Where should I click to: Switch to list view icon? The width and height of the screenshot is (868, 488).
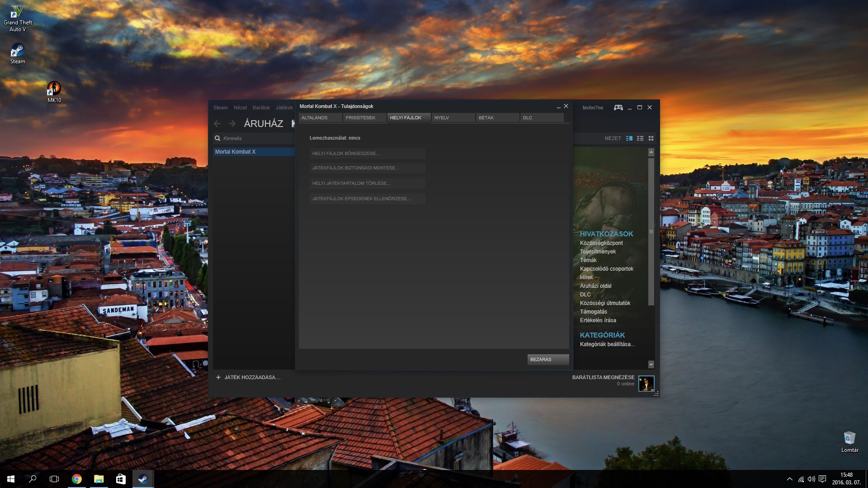coord(640,138)
